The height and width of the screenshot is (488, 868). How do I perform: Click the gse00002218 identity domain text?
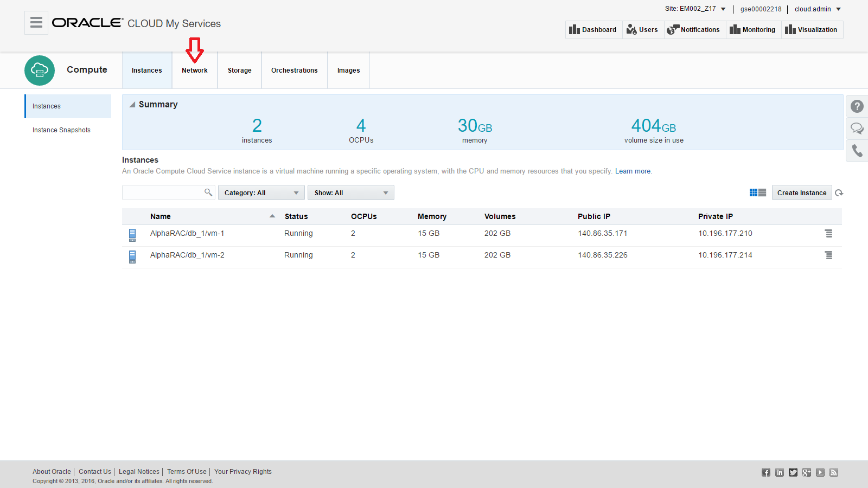(761, 9)
